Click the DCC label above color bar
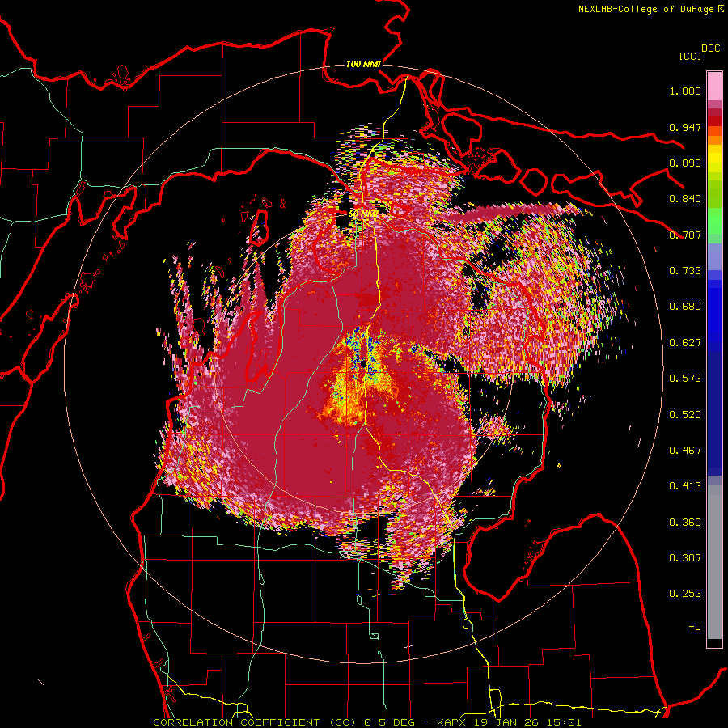Viewport: 728px width, 728px height. (710, 49)
